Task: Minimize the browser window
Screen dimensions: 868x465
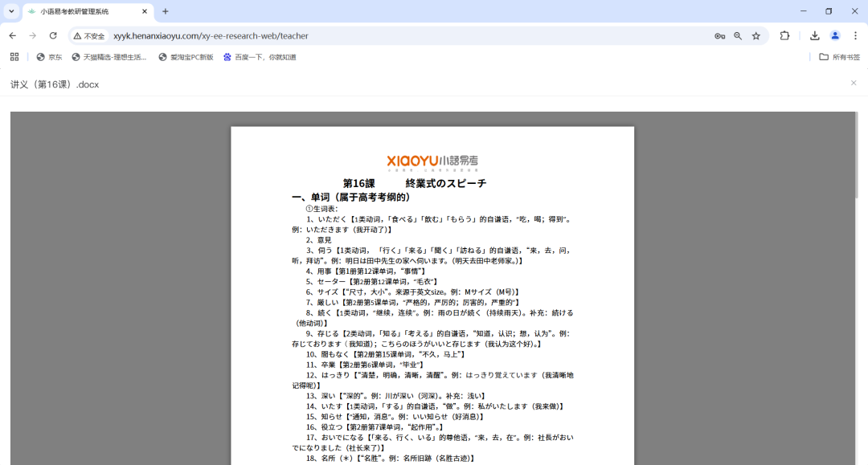Action: coord(803,11)
